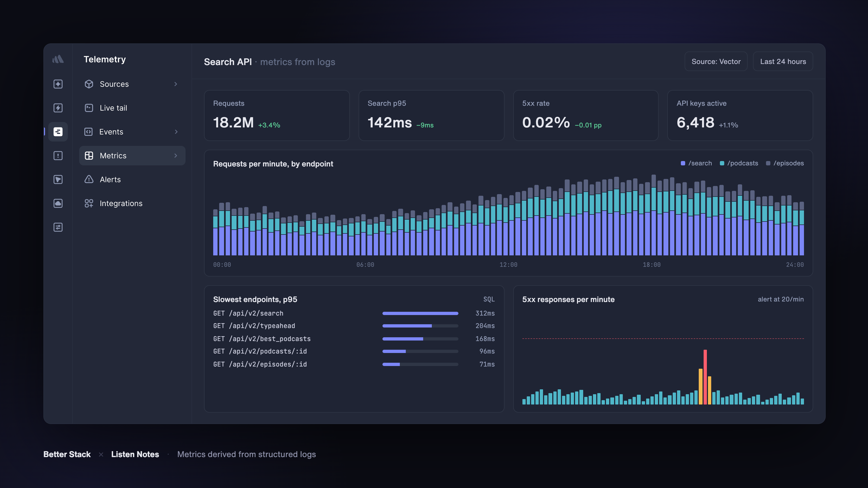Open the sliders settings rail icon

58,227
